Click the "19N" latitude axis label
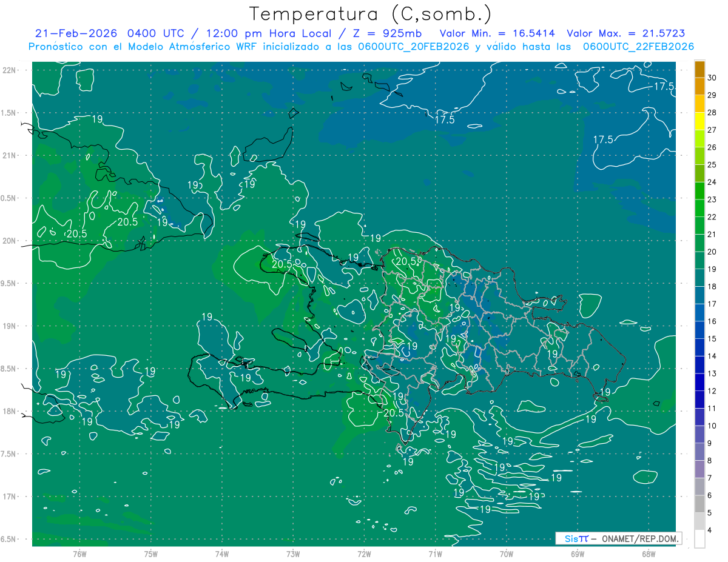 point(10,326)
